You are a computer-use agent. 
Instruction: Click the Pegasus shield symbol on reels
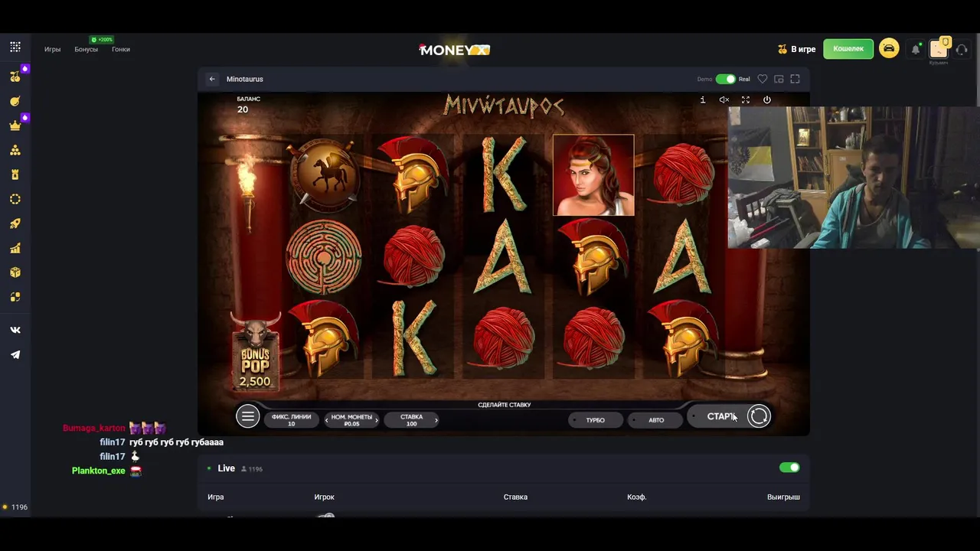(x=325, y=175)
